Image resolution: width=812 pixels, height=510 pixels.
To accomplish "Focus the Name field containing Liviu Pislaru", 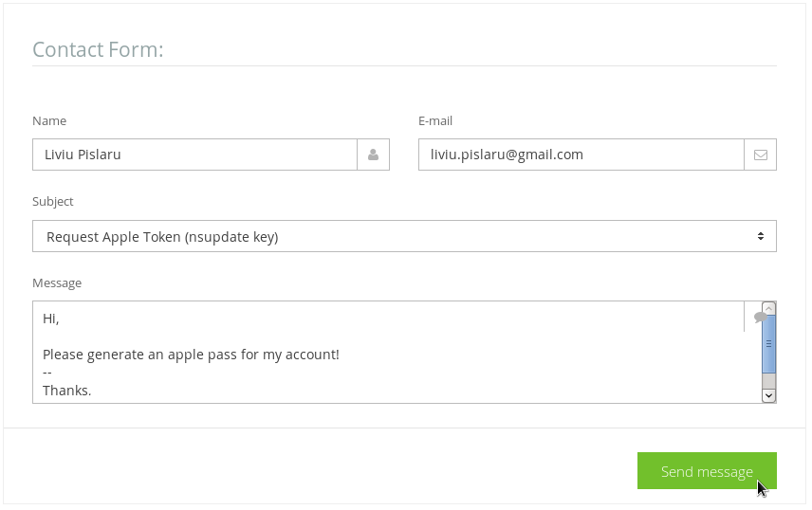I will [x=194, y=155].
